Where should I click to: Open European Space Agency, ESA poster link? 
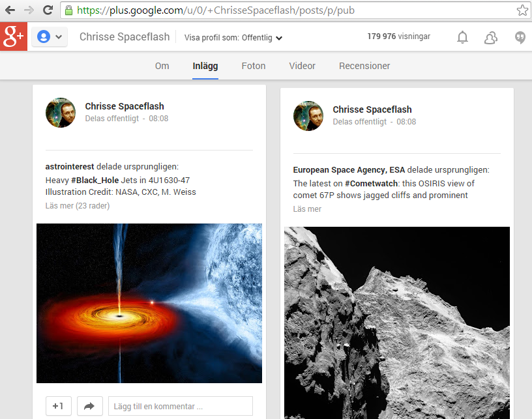coord(349,170)
